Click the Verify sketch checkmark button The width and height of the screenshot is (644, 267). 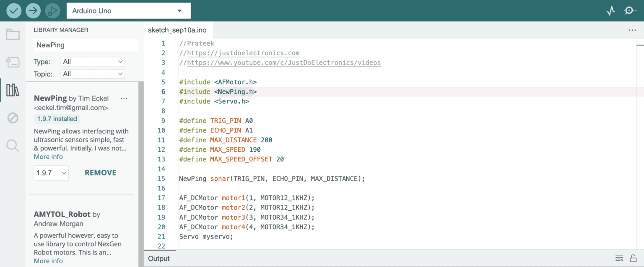[14, 10]
